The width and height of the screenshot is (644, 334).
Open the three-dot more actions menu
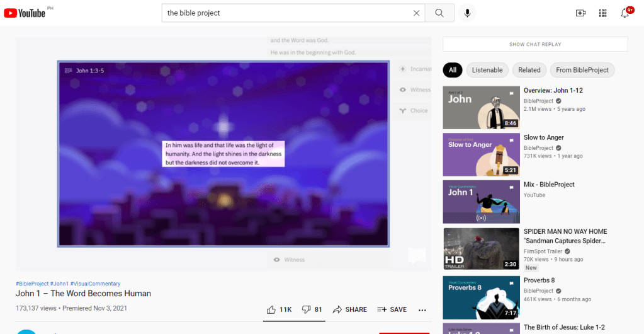click(x=422, y=309)
